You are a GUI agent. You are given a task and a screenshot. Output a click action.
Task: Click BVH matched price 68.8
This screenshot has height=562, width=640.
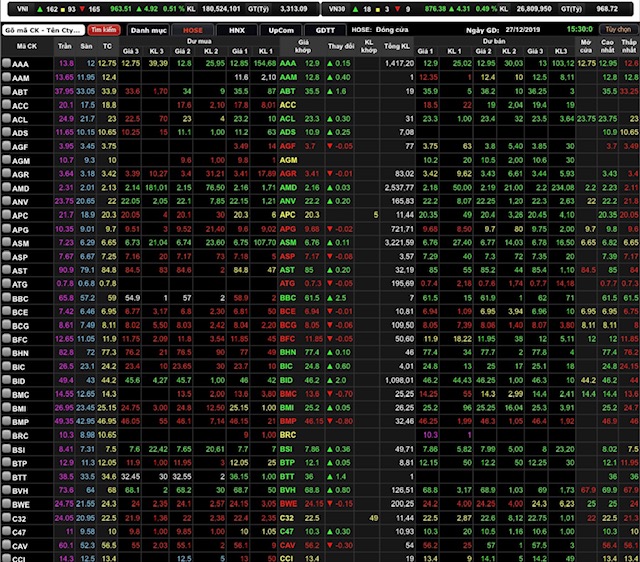click(x=312, y=490)
